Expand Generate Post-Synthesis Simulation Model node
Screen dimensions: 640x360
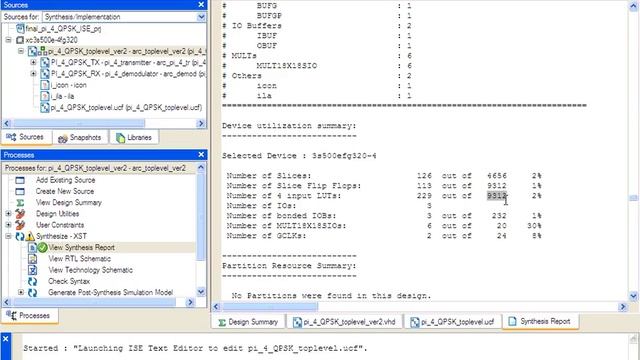[21, 292]
